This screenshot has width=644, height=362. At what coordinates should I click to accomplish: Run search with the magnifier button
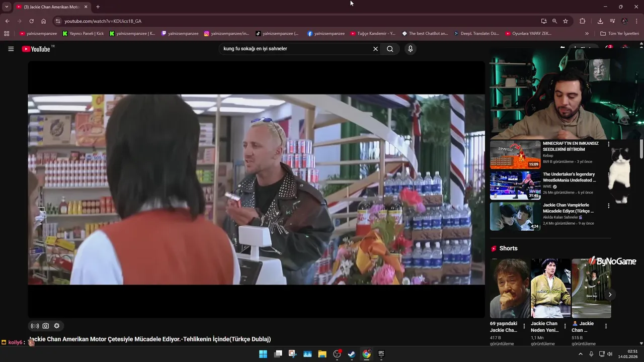coord(390,49)
